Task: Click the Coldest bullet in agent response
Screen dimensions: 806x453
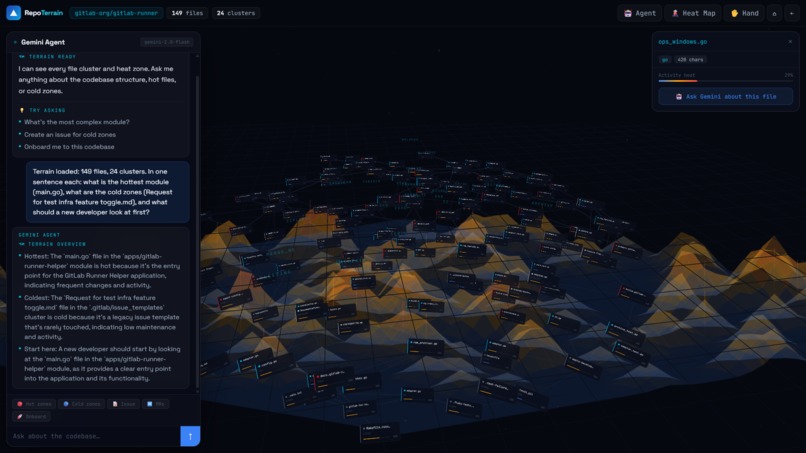Action: click(x=102, y=317)
